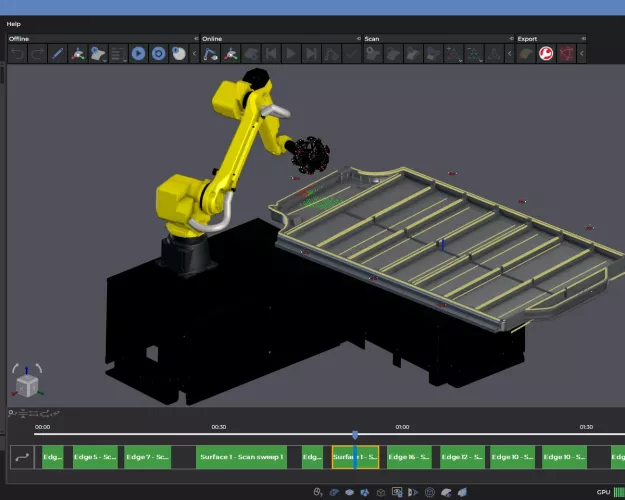The width and height of the screenshot is (625, 500).
Task: Click the red circular Export icon
Action: (x=546, y=54)
